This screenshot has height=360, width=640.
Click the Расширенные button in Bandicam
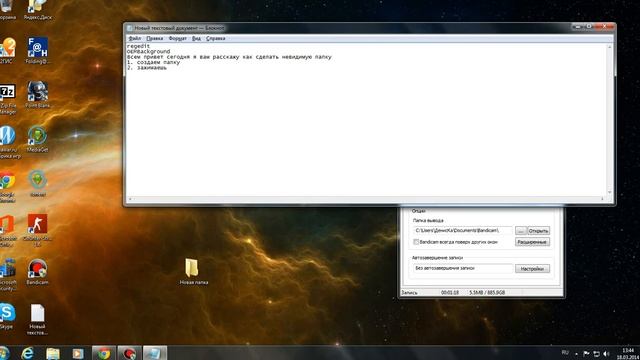coord(532,242)
